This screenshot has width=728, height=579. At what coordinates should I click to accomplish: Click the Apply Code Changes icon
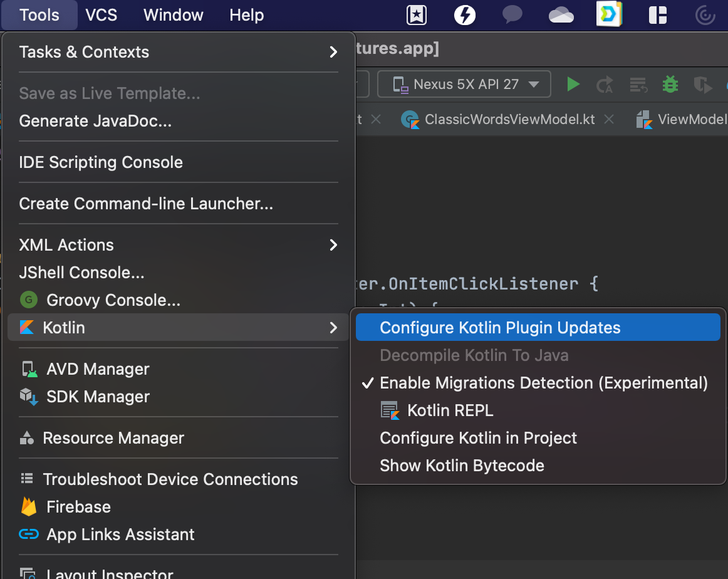(638, 84)
